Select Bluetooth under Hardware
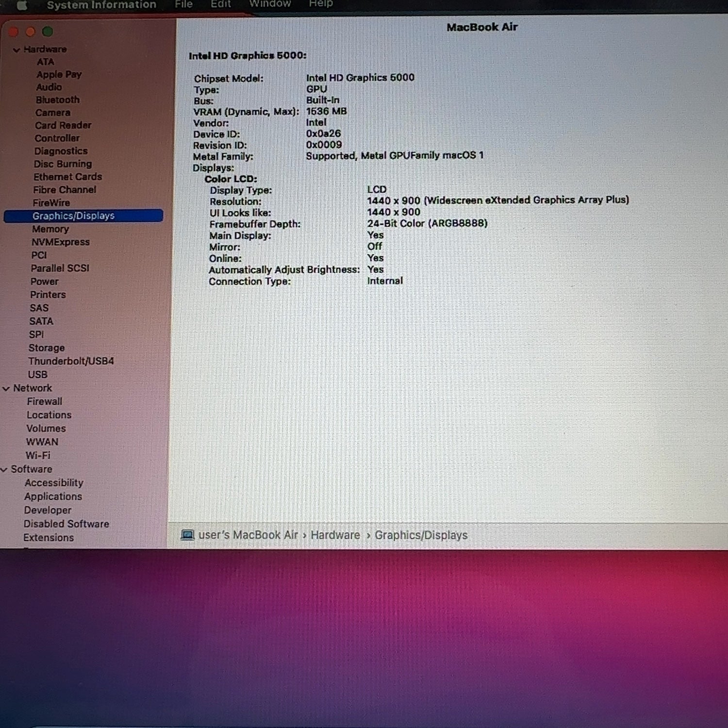This screenshot has width=728, height=728. click(57, 99)
